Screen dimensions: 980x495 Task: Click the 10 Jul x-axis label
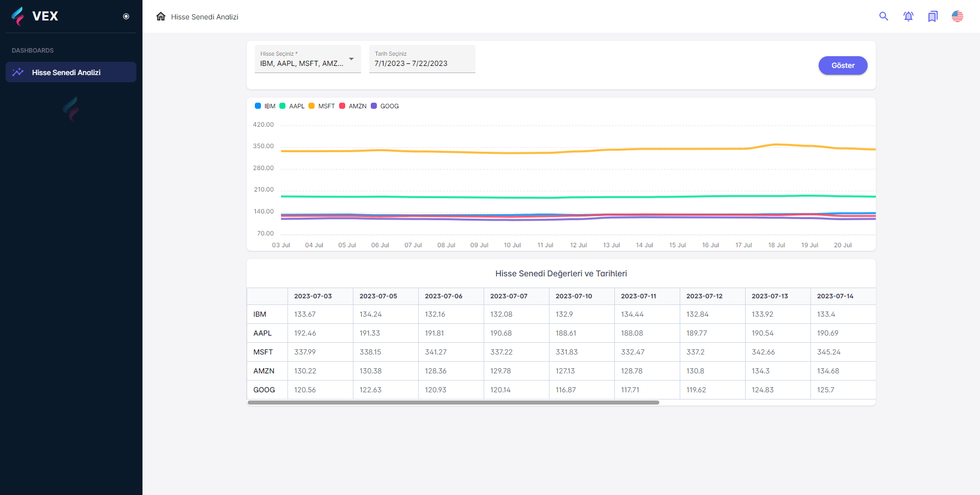coord(512,245)
